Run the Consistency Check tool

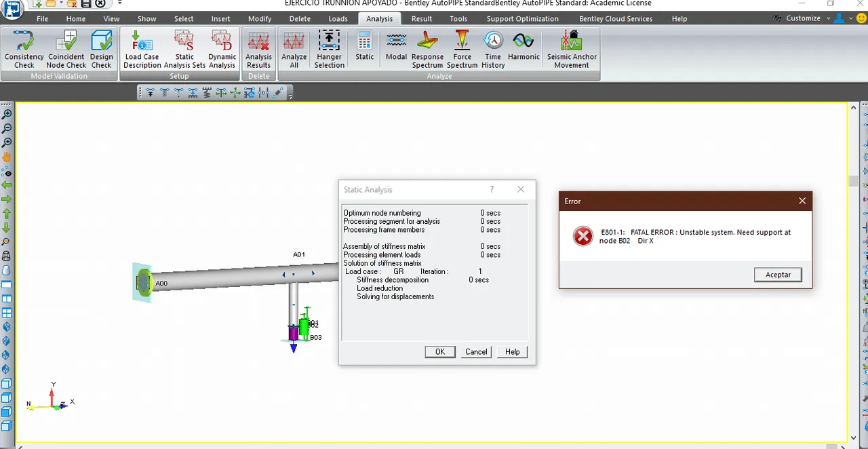[24, 50]
